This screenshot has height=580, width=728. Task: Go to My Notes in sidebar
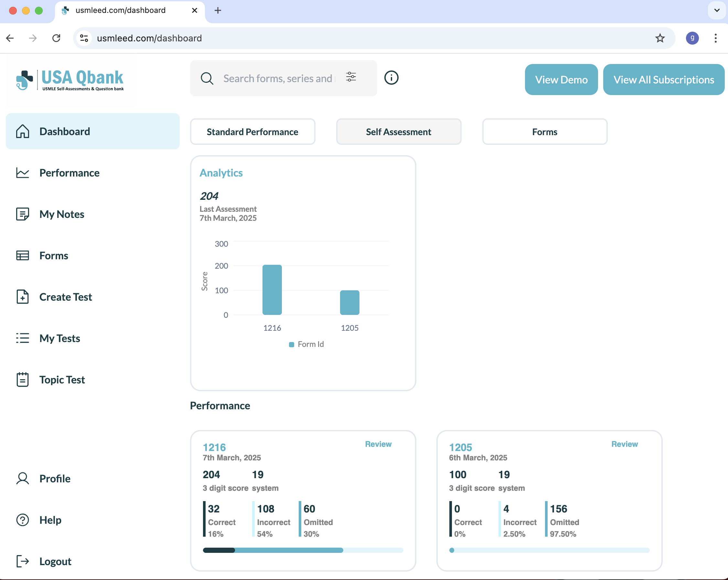click(50, 214)
